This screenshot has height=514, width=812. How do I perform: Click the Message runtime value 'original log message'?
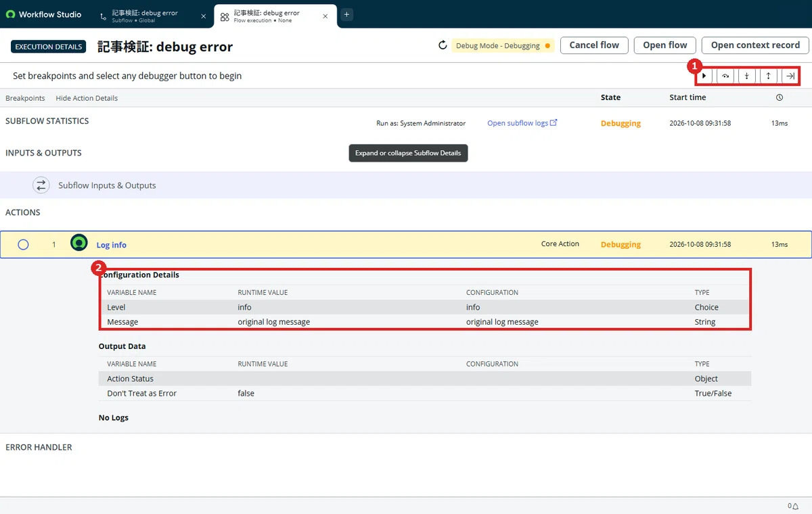coord(273,322)
